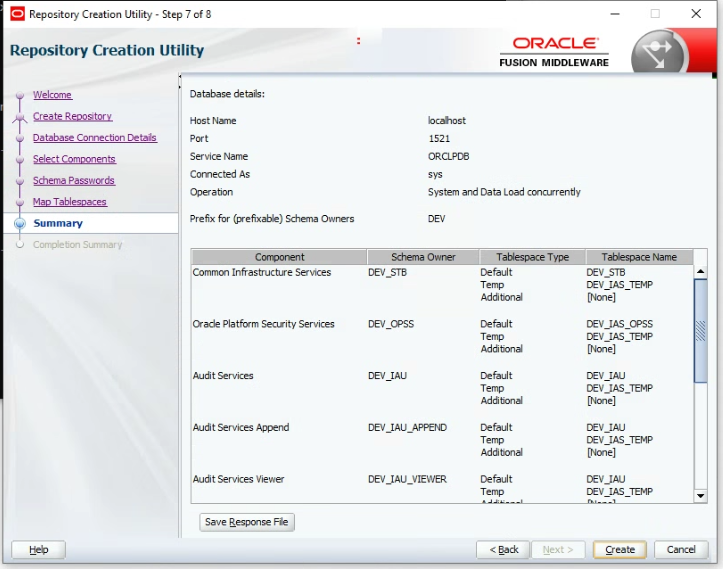723x569 pixels.
Task: Click the Tablespace Name column header
Action: (639, 257)
